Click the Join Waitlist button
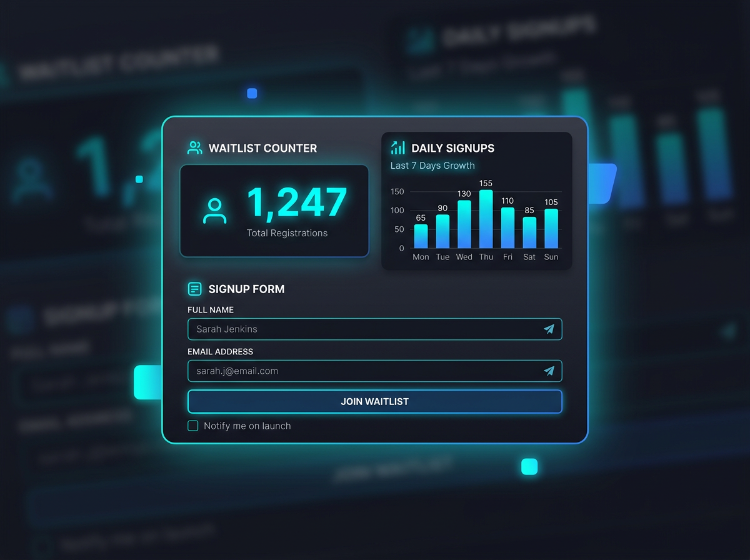 coord(375,401)
